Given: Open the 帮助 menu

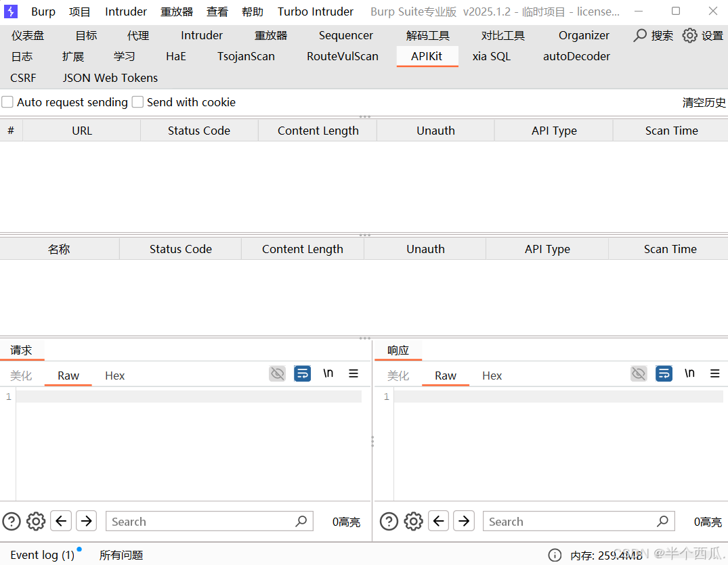Looking at the screenshot, I should coord(253,12).
